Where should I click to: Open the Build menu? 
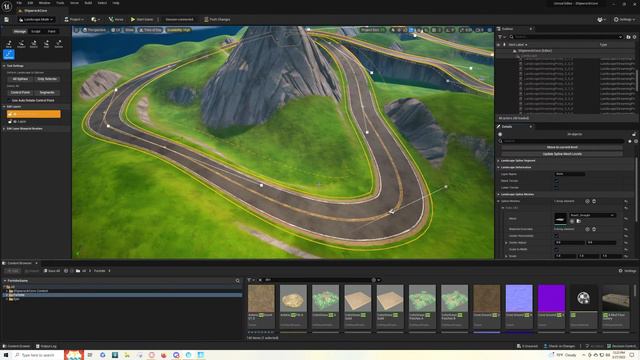pos(88,3)
